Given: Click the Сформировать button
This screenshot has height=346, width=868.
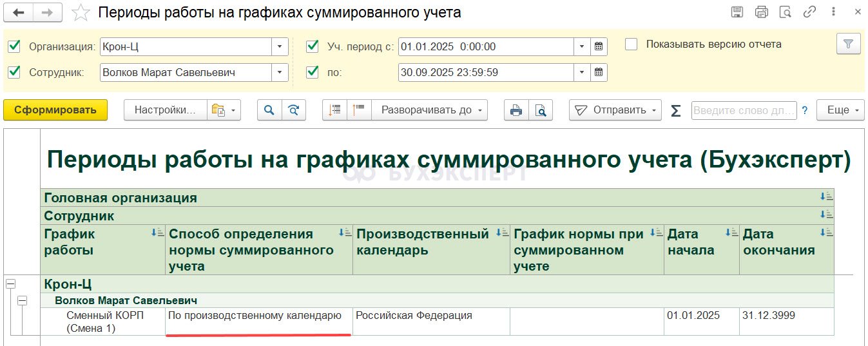Looking at the screenshot, I should click(x=55, y=110).
